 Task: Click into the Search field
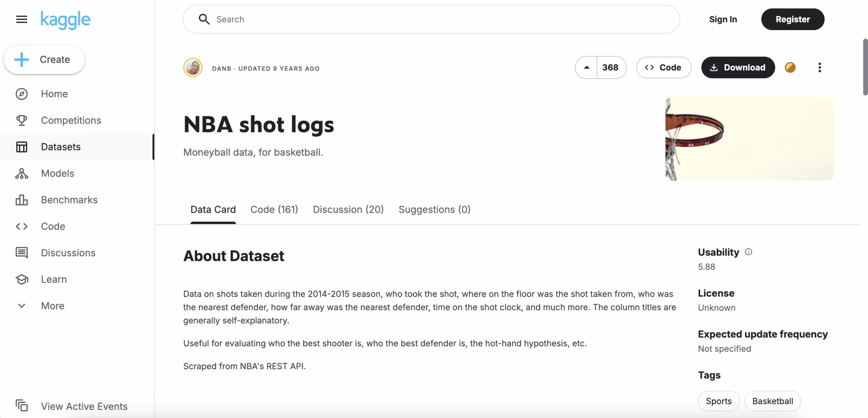[x=431, y=19]
